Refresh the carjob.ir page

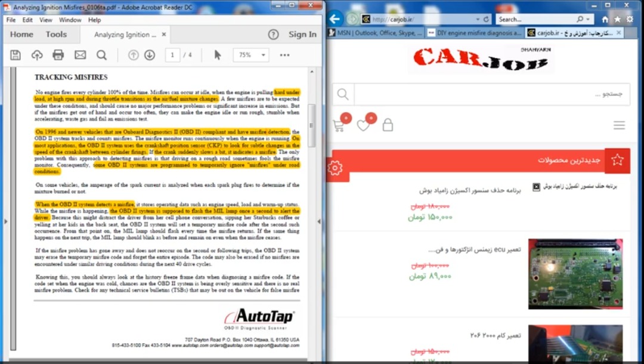(487, 19)
